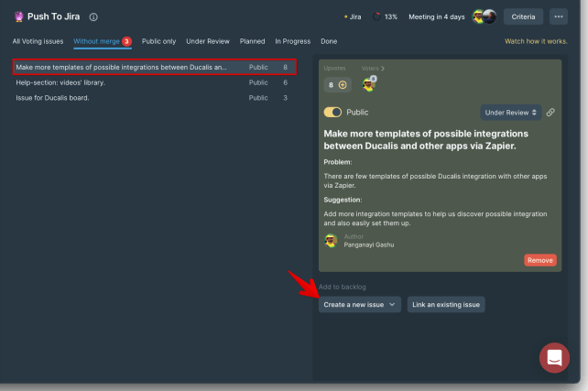Screen dimensions: 588x391
Task: Show the Done tab
Action: pyautogui.click(x=329, y=41)
